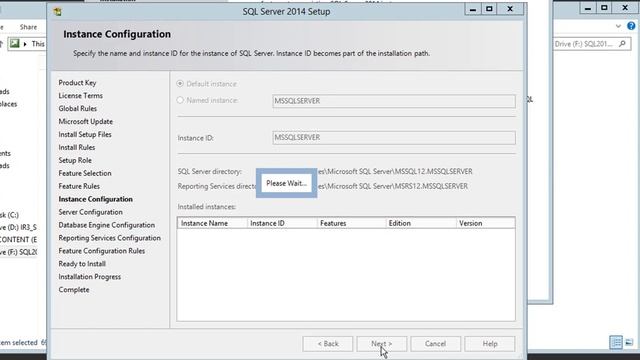Click the Edition column header

pos(421,223)
